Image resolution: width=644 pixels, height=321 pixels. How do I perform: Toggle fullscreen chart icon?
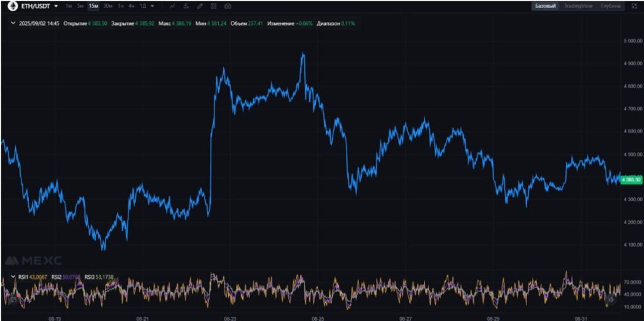633,6
